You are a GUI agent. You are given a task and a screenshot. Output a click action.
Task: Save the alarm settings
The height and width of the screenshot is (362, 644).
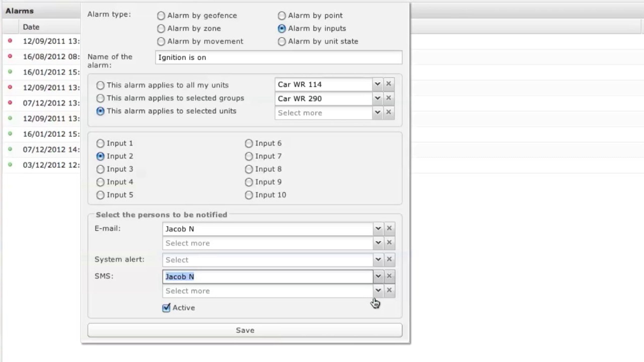(245, 330)
